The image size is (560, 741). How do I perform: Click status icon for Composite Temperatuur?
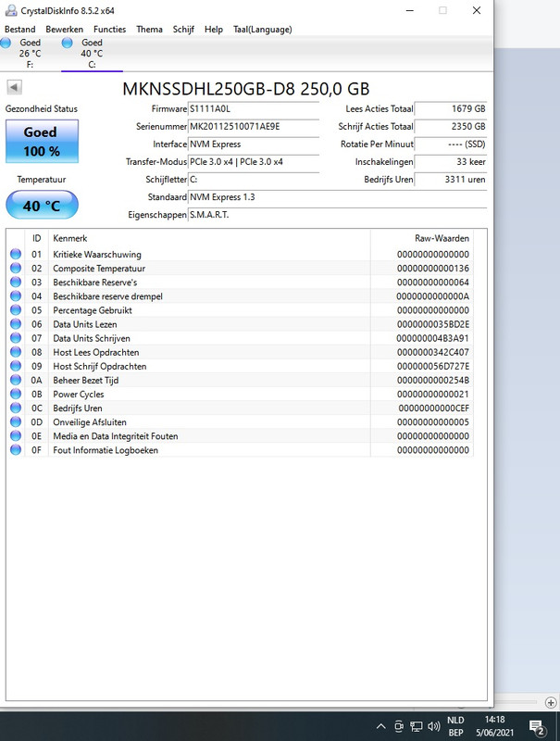pyautogui.click(x=16, y=268)
